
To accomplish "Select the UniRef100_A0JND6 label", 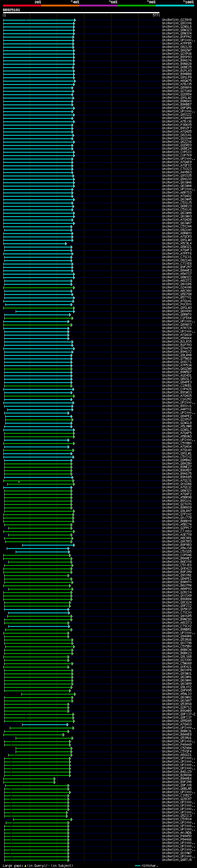I will click(x=177, y=833).
